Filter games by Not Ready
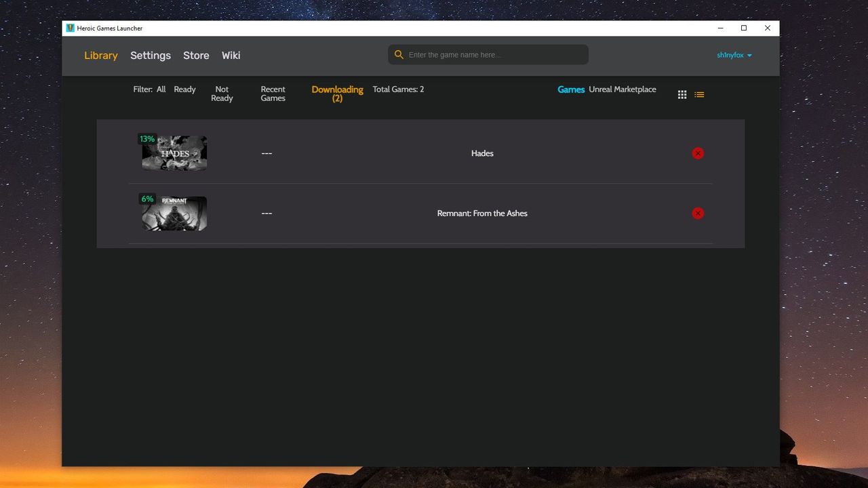This screenshot has width=868, height=488. click(x=222, y=94)
